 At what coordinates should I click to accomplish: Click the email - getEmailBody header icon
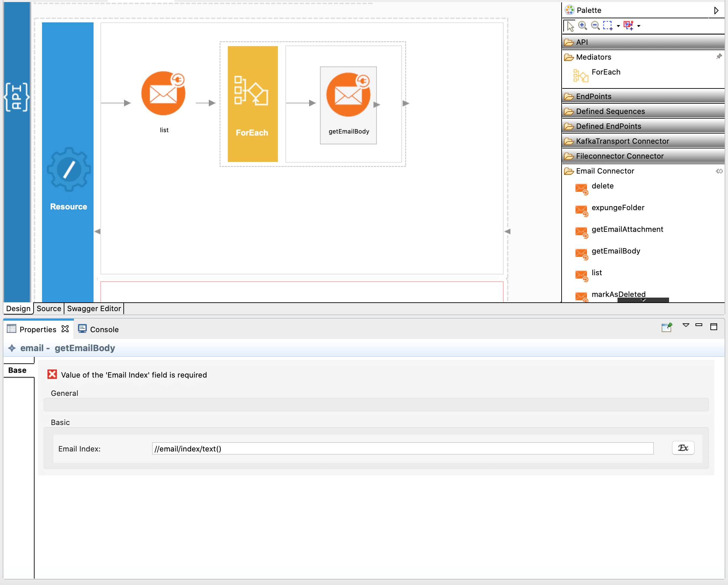12,348
